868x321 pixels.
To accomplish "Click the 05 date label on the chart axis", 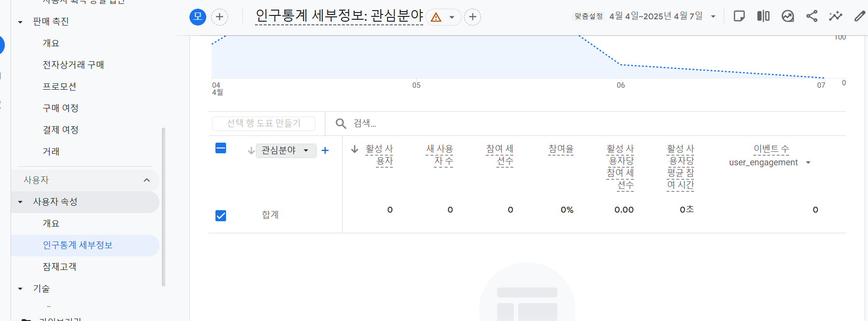I will click(x=416, y=85).
